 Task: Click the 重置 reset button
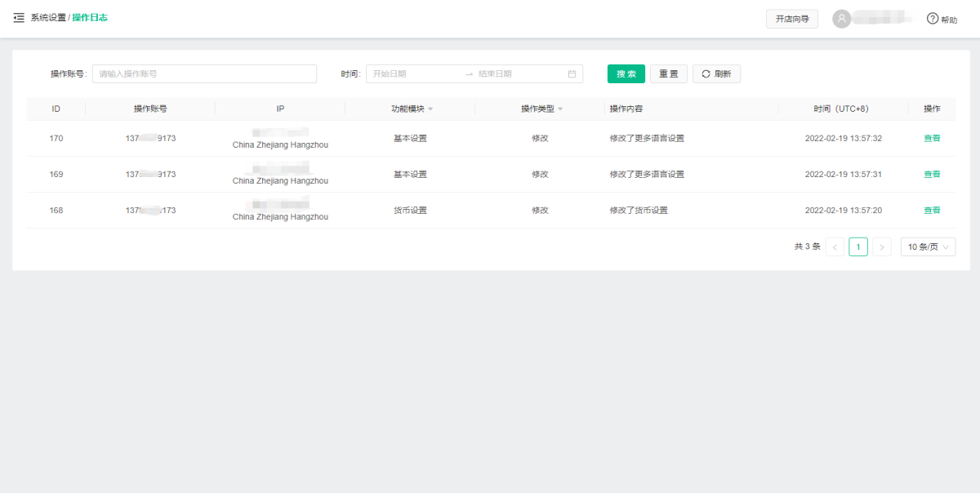click(668, 74)
